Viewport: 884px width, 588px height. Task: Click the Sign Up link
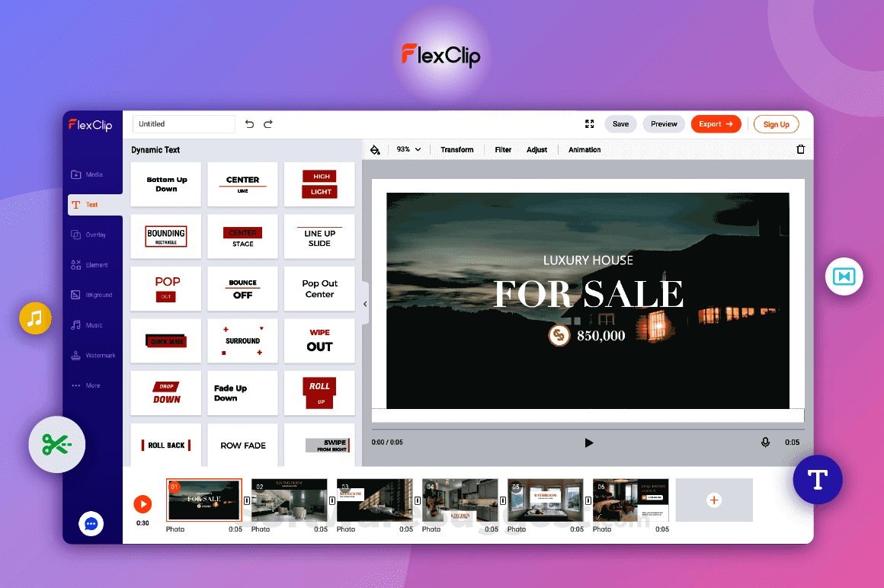[x=776, y=123]
